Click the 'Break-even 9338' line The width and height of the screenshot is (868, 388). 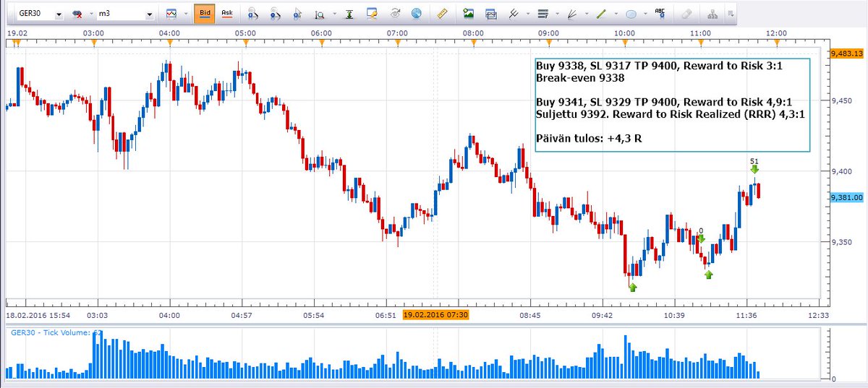coord(580,77)
